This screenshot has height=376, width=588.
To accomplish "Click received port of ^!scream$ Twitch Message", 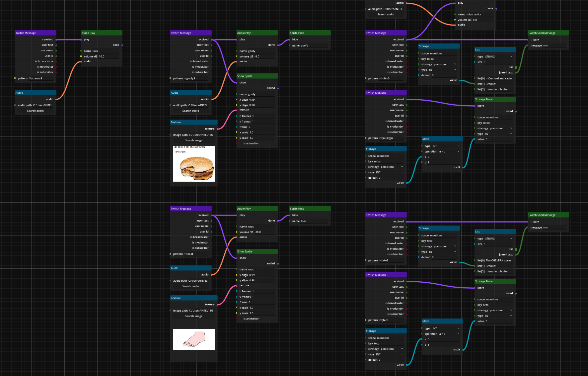I will point(56,40).
